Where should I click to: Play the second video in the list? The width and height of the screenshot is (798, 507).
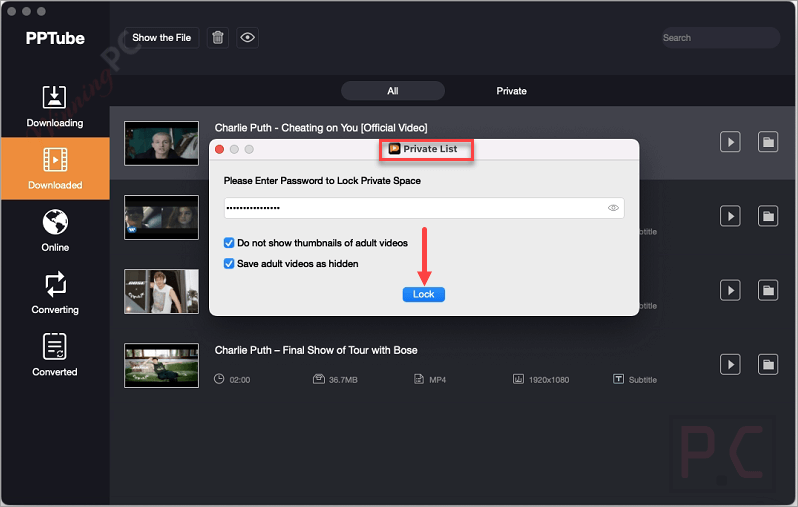click(x=730, y=216)
